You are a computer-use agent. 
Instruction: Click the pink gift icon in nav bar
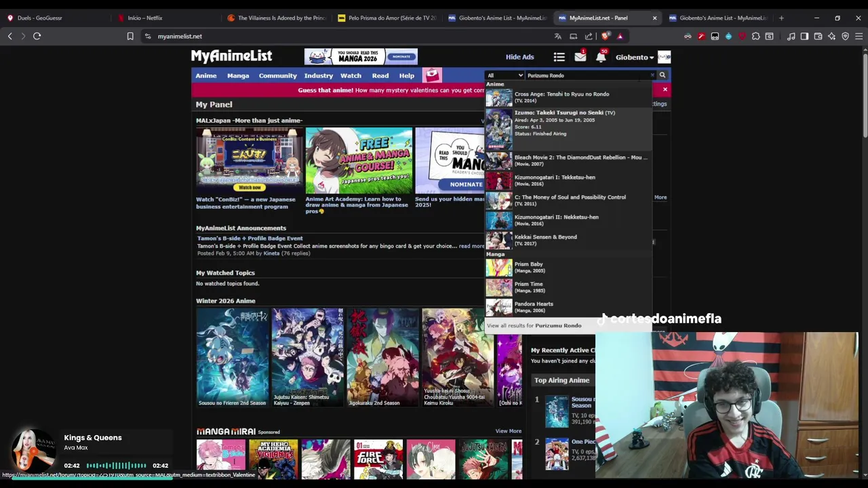[x=432, y=75]
